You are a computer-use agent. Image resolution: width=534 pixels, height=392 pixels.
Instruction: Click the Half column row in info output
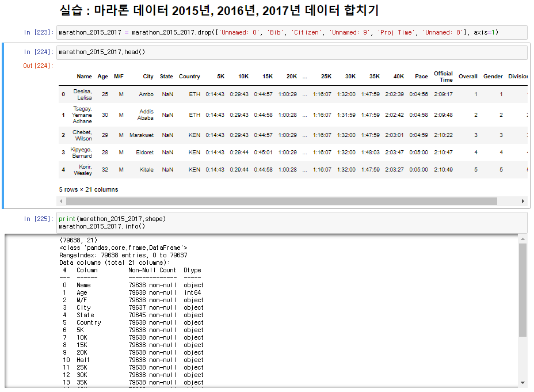(x=133, y=360)
